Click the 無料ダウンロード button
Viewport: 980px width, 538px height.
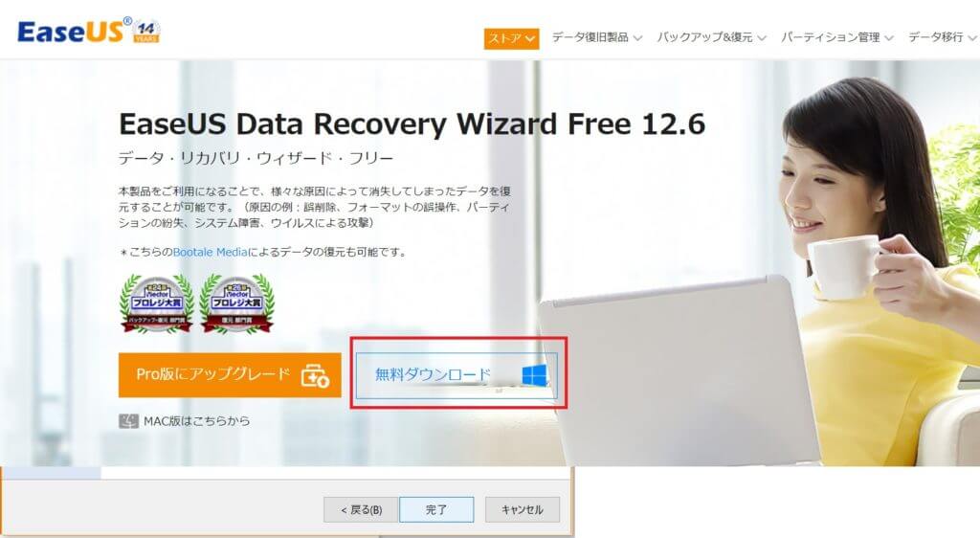click(x=457, y=375)
